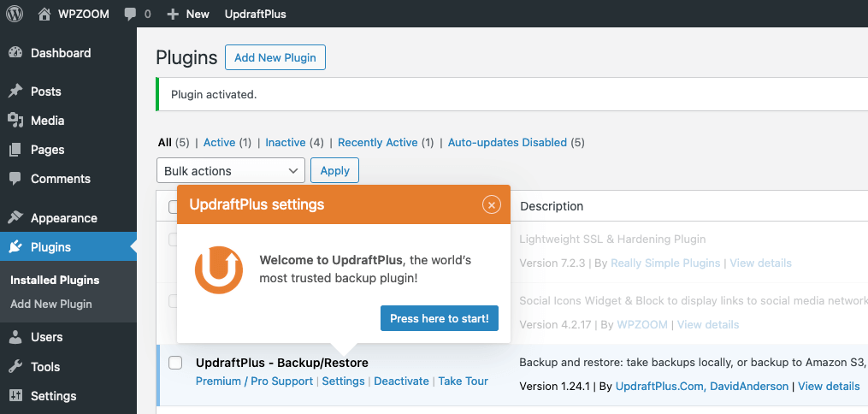Click Press here to start! button
Viewport: 868px width, 414px height.
(440, 318)
